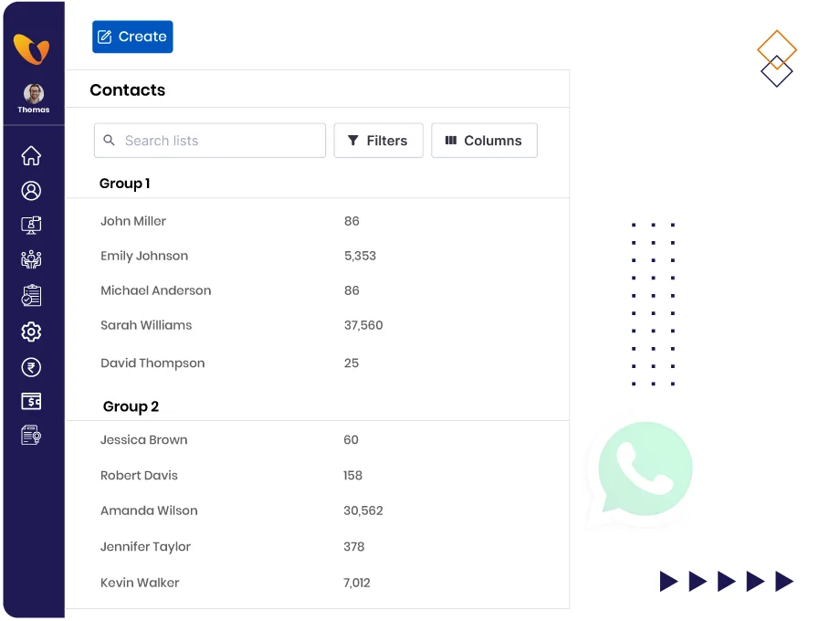Click the rupee currency icon in the sidebar

[31, 367]
